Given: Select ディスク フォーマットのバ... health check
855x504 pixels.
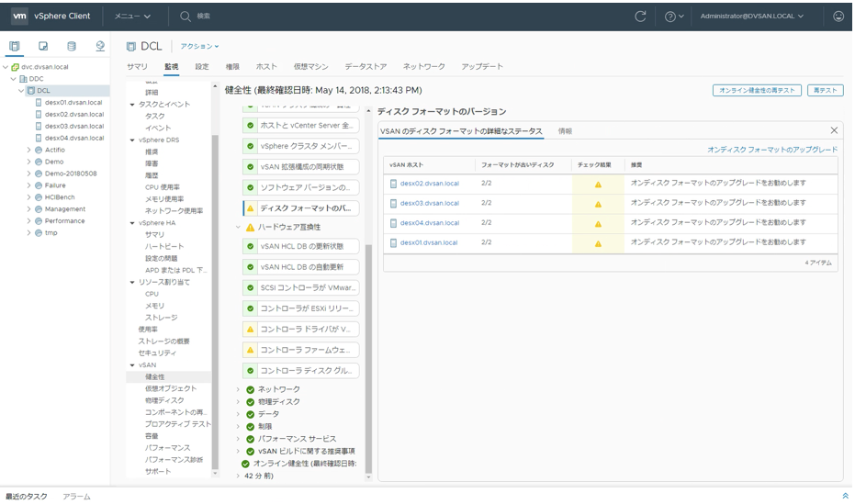Looking at the screenshot, I should pos(301,208).
